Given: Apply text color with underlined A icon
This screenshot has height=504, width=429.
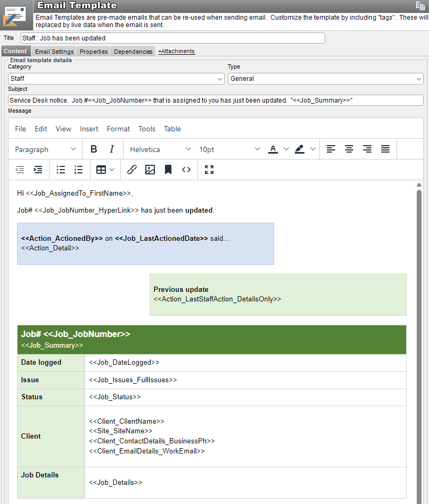Looking at the screenshot, I should [x=273, y=149].
